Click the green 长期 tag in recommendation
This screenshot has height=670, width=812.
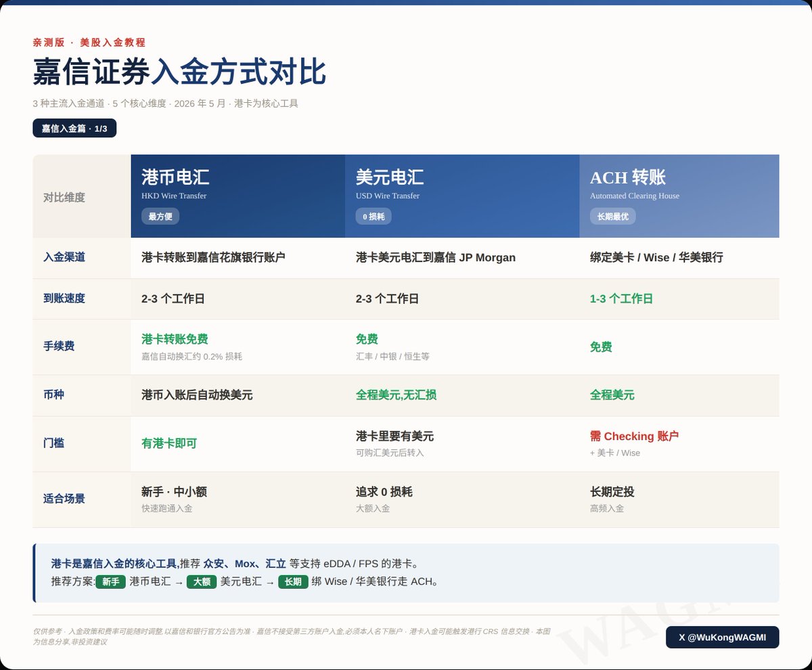coord(293,581)
